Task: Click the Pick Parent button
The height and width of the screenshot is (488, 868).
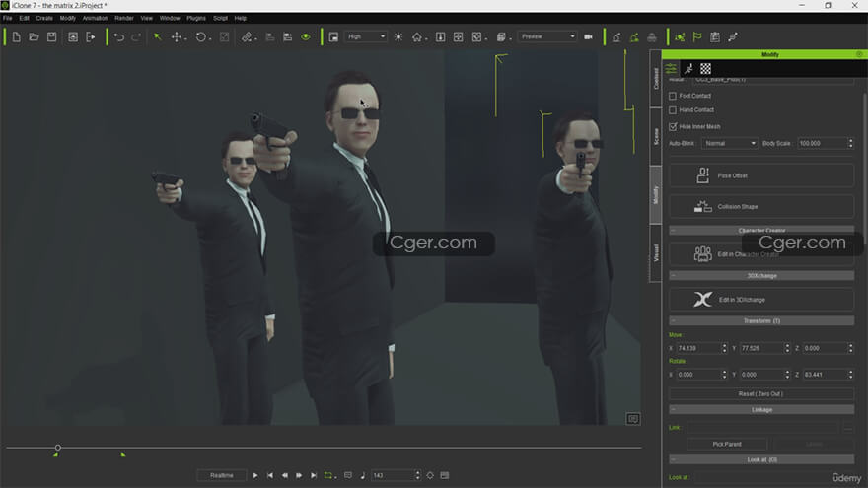Action: pyautogui.click(x=726, y=444)
